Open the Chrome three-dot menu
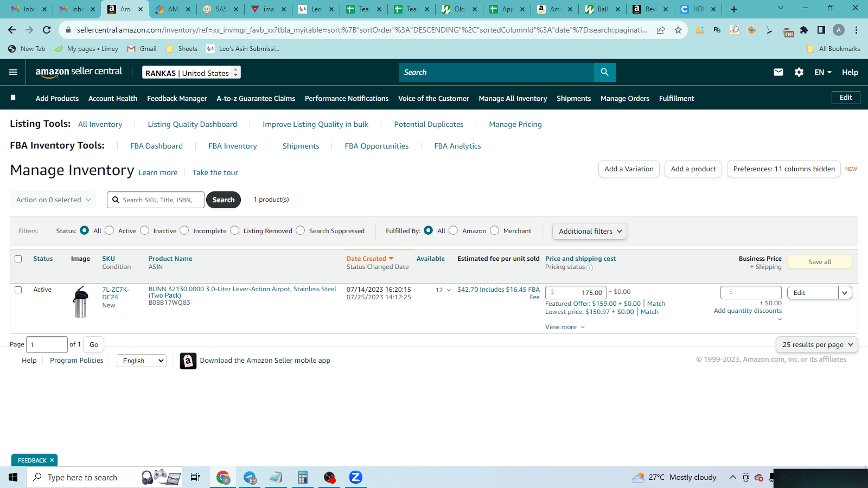The height and width of the screenshot is (488, 868). (x=856, y=30)
